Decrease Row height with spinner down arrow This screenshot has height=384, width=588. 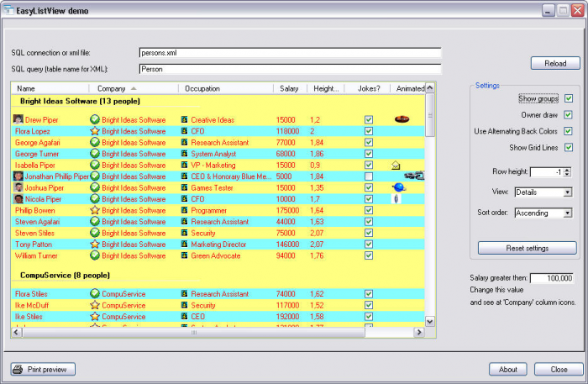pos(567,175)
